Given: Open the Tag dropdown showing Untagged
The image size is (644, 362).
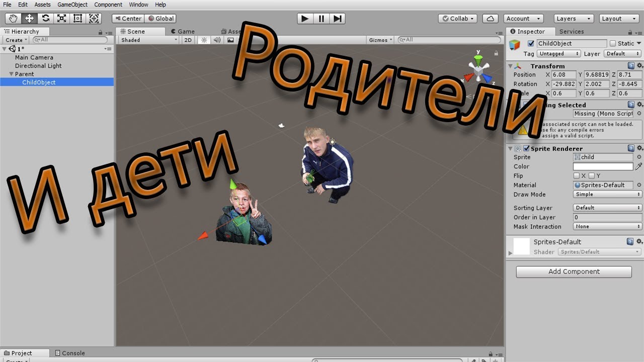Looking at the screenshot, I should (558, 53).
